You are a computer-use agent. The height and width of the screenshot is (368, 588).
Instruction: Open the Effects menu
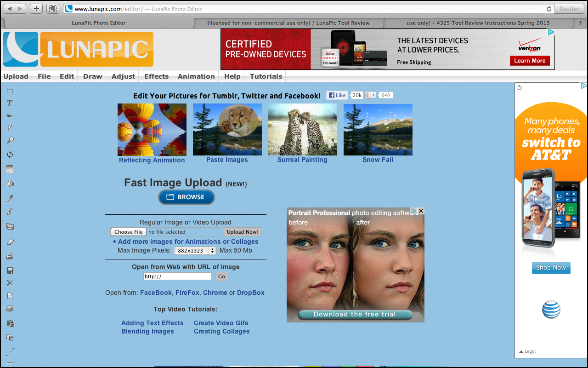(156, 76)
